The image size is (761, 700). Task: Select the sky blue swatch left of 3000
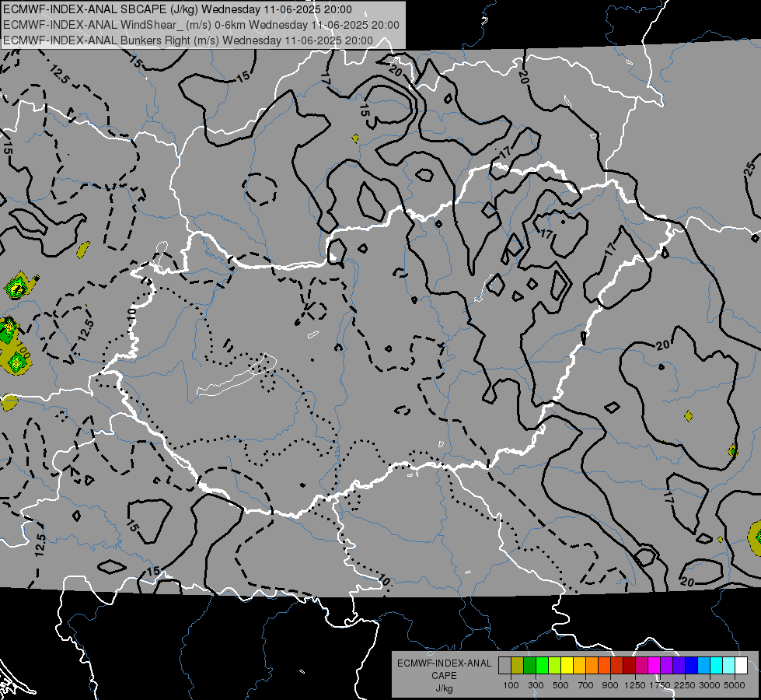(704, 665)
